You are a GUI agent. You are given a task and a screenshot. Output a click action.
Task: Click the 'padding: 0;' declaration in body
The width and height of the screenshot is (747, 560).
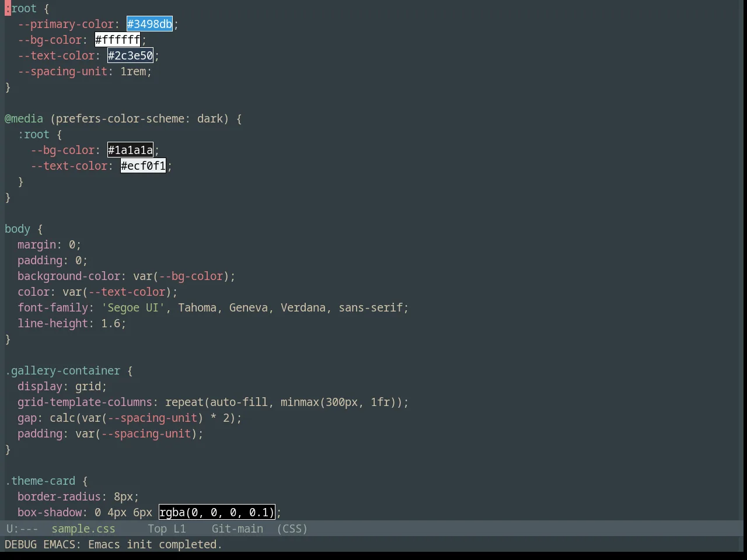(x=53, y=260)
